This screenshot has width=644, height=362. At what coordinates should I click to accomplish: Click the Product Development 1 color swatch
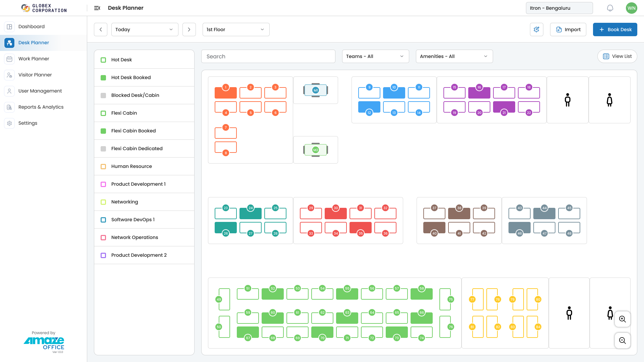103,184
